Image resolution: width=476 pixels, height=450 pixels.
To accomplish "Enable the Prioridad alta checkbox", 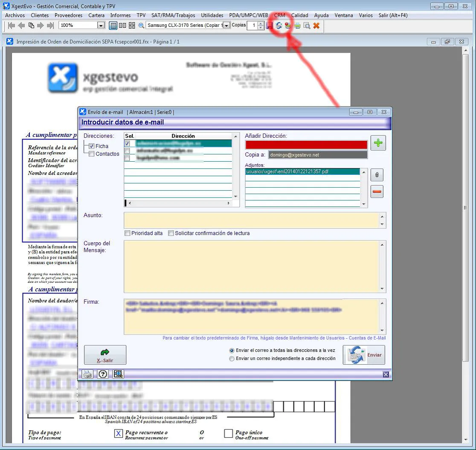I will tap(127, 233).
